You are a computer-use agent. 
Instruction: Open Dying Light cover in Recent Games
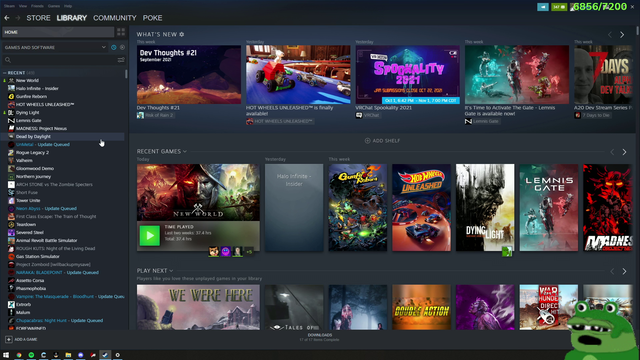485,207
